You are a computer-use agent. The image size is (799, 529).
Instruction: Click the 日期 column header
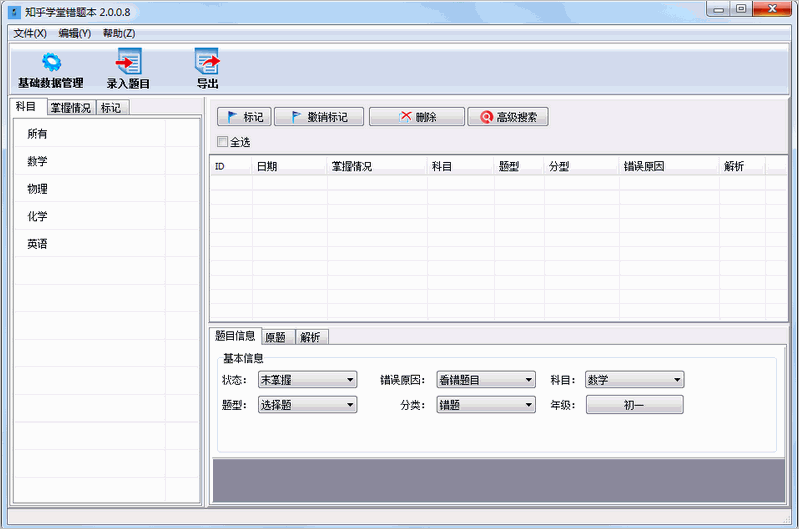289,166
